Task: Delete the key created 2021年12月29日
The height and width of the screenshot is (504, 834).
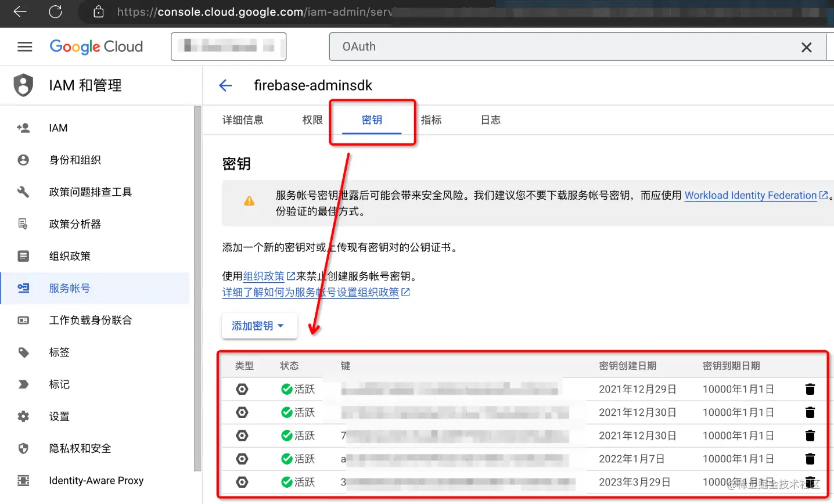Action: click(810, 389)
